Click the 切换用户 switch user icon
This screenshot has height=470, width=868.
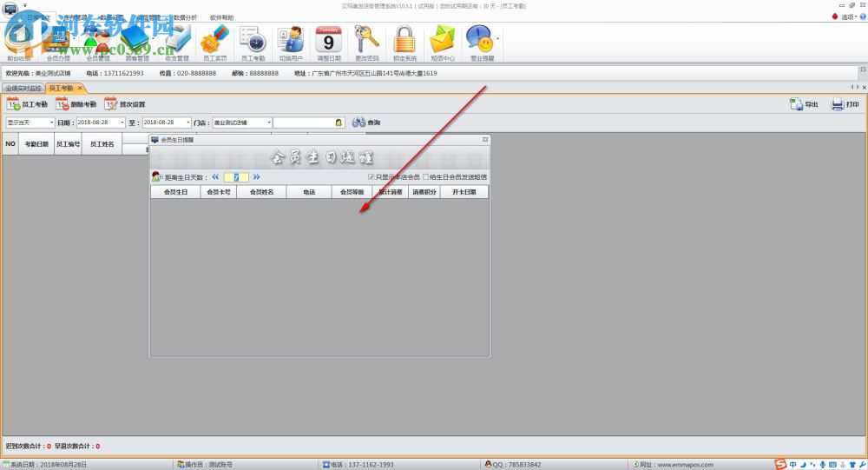coord(291,43)
